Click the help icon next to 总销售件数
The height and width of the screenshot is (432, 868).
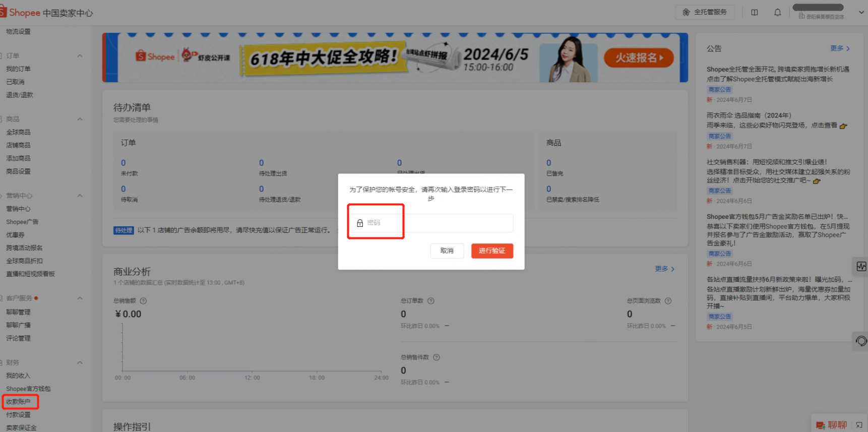[x=437, y=357]
